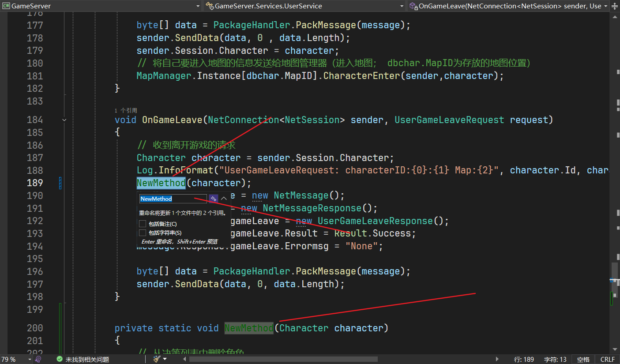The width and height of the screenshot is (620, 364).
Task: Click the 1 个引用 CodeLens link
Action: [126, 110]
